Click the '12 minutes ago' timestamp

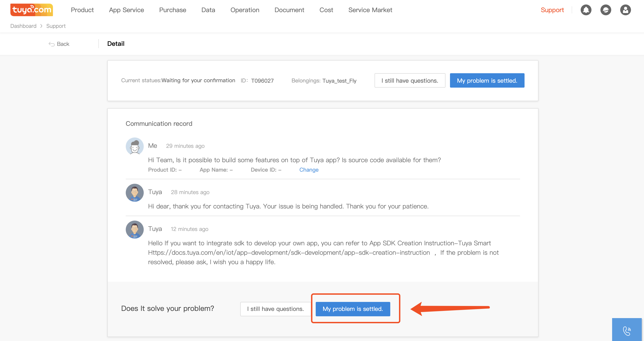[189, 229]
